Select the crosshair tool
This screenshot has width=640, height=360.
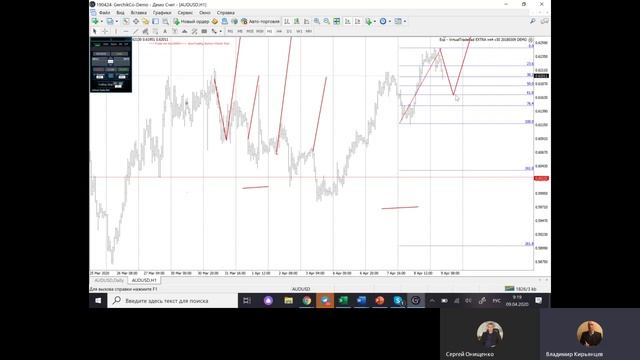(105, 31)
